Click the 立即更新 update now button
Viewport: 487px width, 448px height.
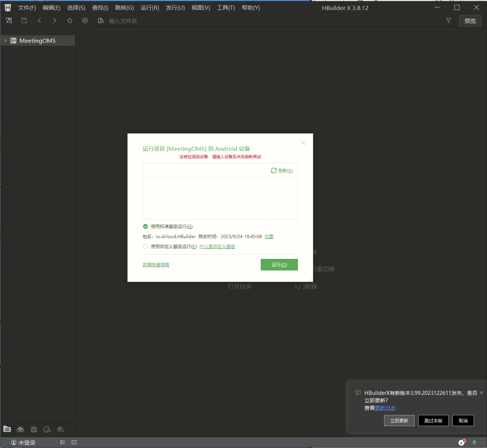tap(399, 421)
